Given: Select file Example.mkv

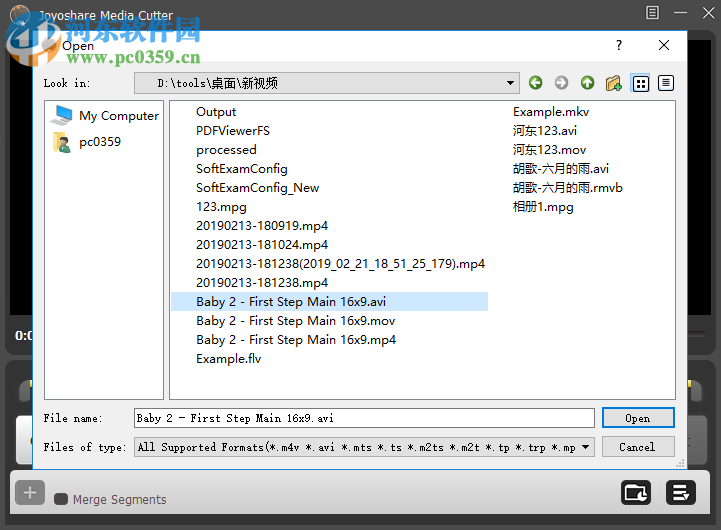Looking at the screenshot, I should pos(550,112).
